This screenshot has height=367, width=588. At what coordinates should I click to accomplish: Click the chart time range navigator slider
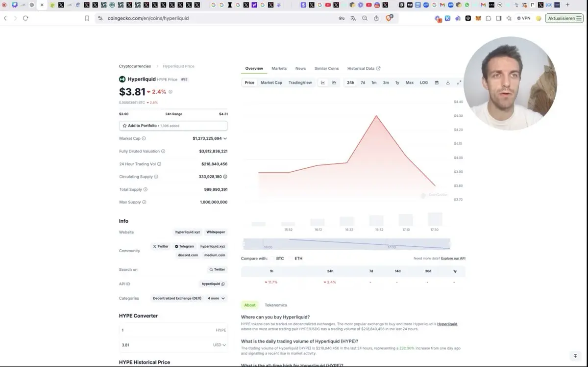tap(346, 244)
